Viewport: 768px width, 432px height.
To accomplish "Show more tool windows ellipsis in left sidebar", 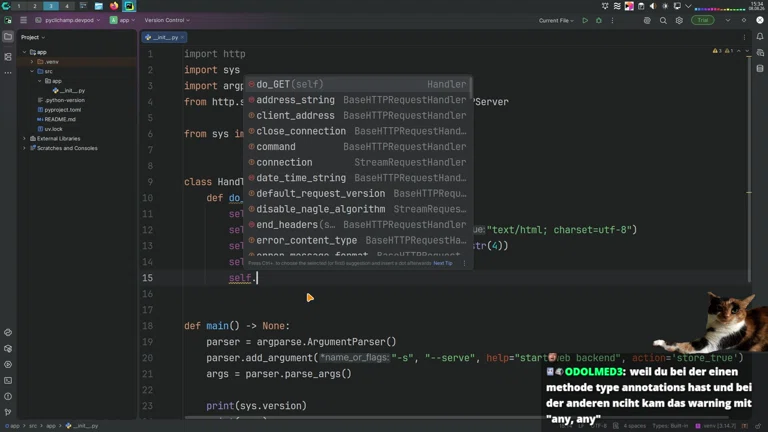I will (x=8, y=72).
